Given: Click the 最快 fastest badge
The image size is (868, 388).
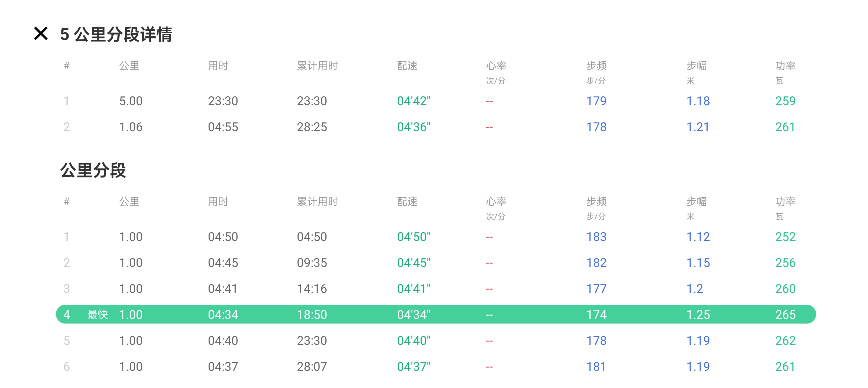Looking at the screenshot, I should (x=97, y=314).
